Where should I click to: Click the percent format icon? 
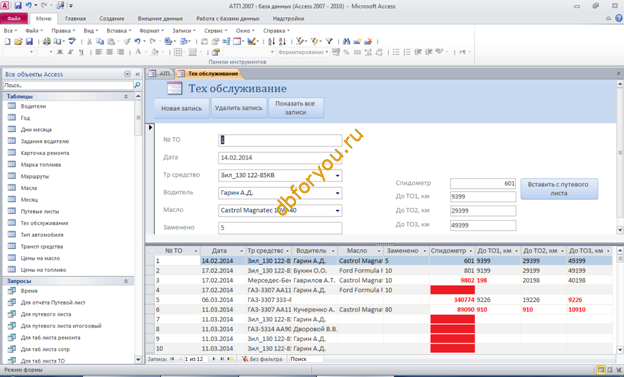pyautogui.click(x=346, y=52)
